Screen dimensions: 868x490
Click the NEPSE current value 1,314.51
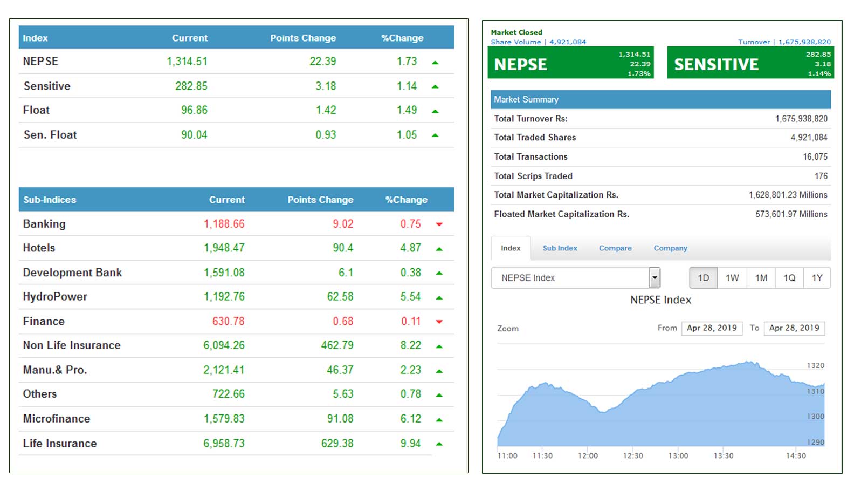[x=187, y=62]
